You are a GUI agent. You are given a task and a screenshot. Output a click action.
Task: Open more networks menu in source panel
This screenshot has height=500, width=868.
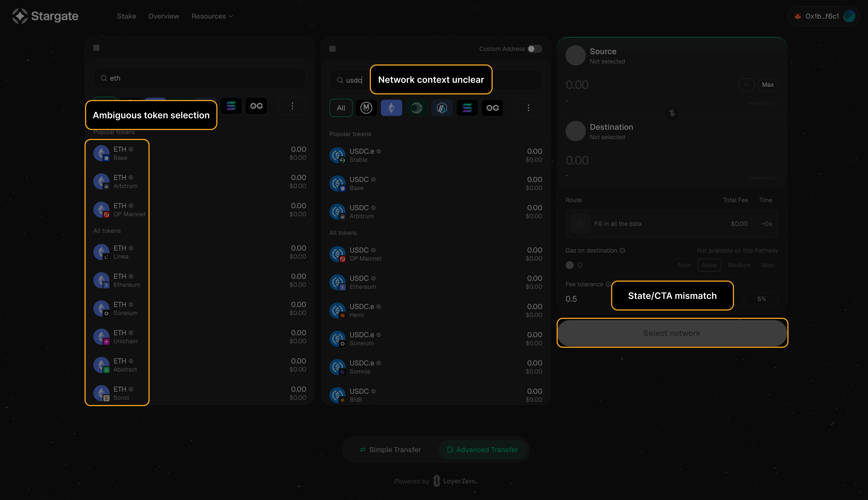[292, 106]
